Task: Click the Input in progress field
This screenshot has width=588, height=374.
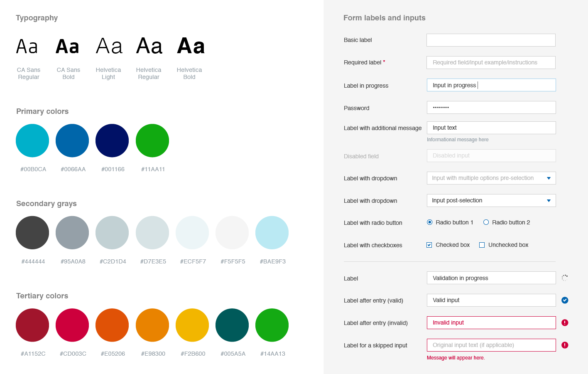Action: click(491, 85)
